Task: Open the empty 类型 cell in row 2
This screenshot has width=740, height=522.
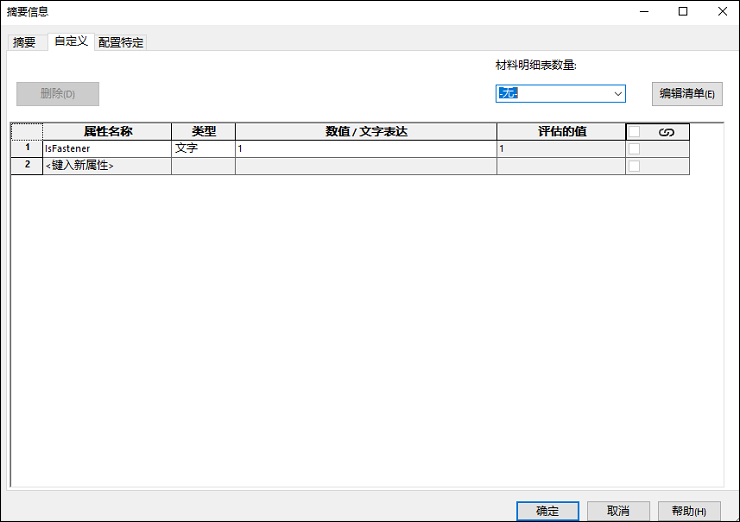Action: (203, 166)
